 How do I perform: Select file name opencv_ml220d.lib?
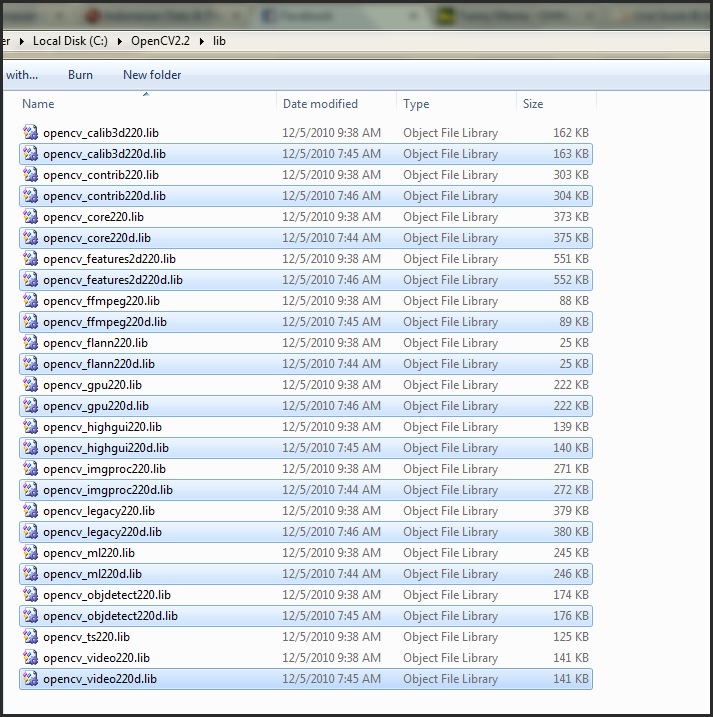click(92, 574)
